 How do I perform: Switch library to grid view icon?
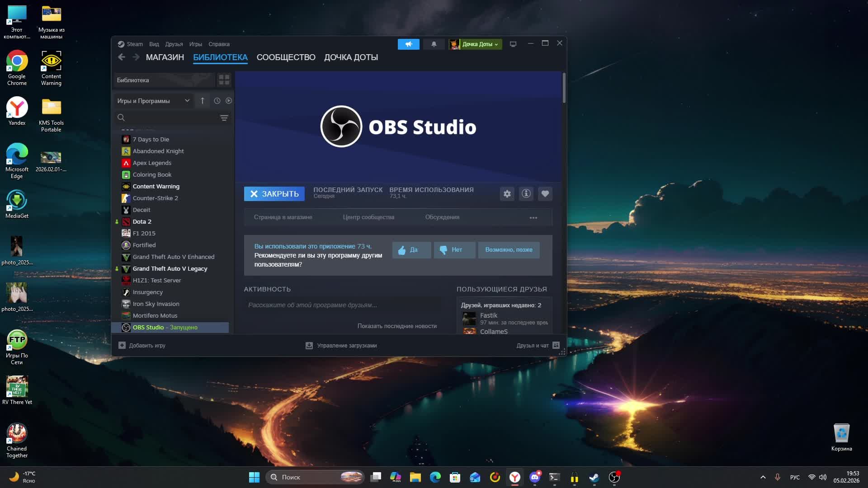tap(224, 80)
